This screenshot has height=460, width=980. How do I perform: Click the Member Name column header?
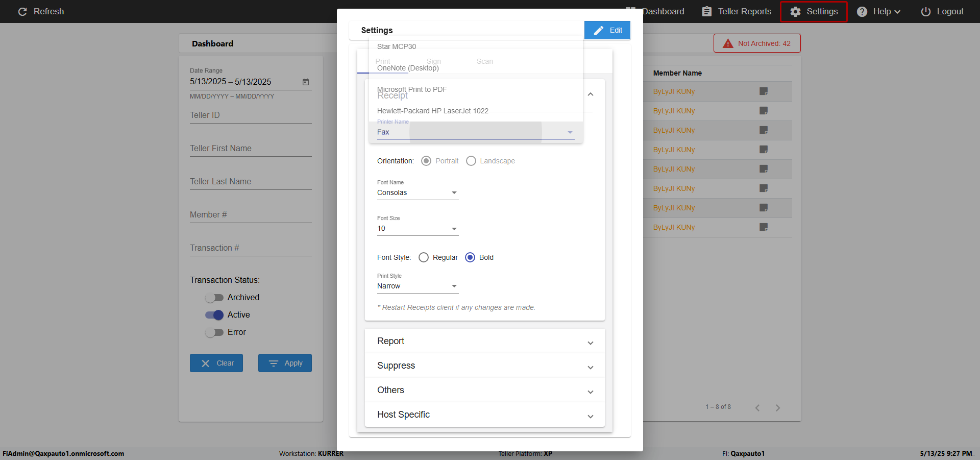point(677,73)
